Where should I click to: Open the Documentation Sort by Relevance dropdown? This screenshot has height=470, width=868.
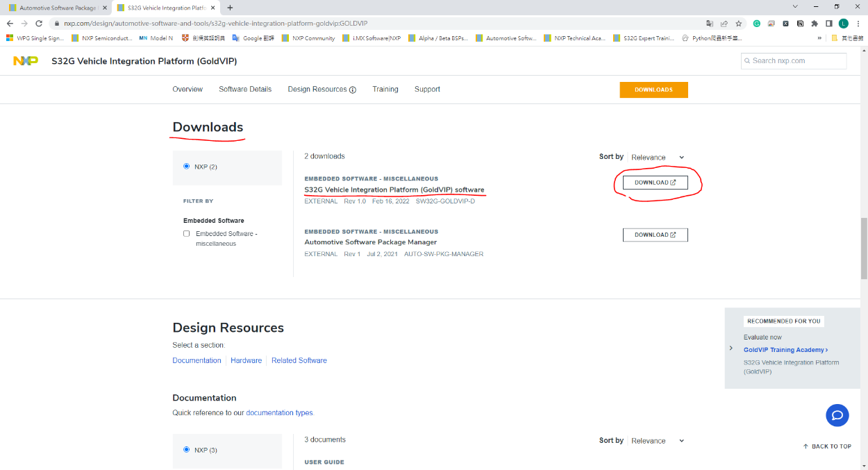(657, 441)
